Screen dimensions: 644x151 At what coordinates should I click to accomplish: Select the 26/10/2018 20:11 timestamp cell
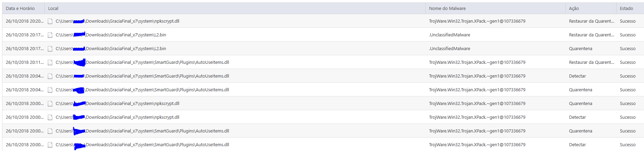25,62
